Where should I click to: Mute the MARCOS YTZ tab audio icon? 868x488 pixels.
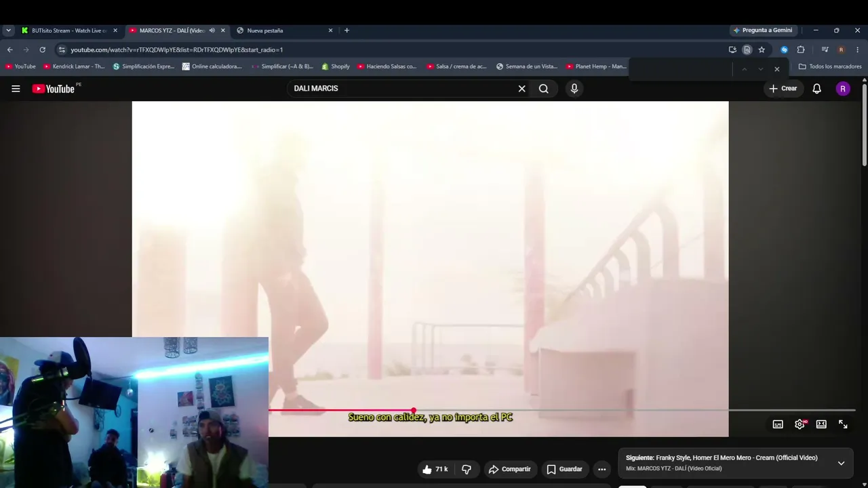coord(212,30)
